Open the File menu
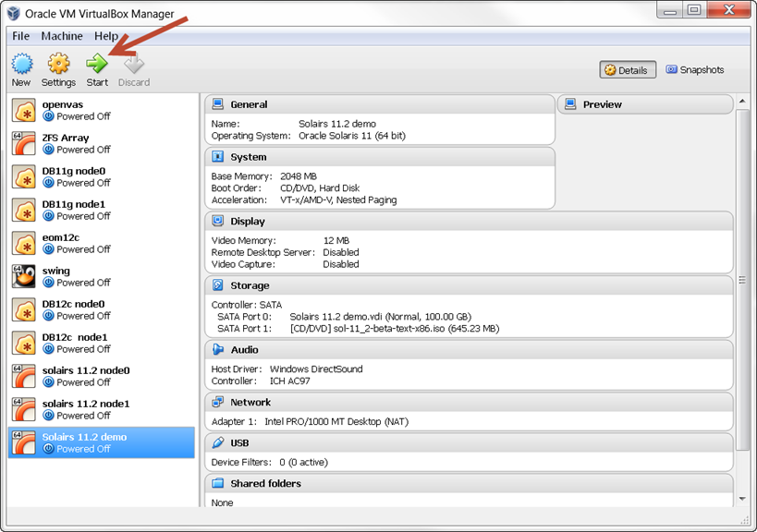The width and height of the screenshot is (757, 532). pos(20,36)
